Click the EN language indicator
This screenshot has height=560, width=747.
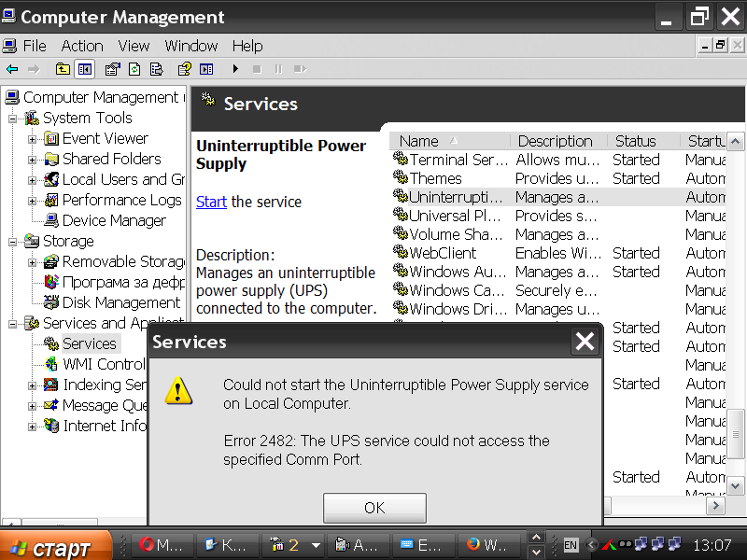coord(571,545)
